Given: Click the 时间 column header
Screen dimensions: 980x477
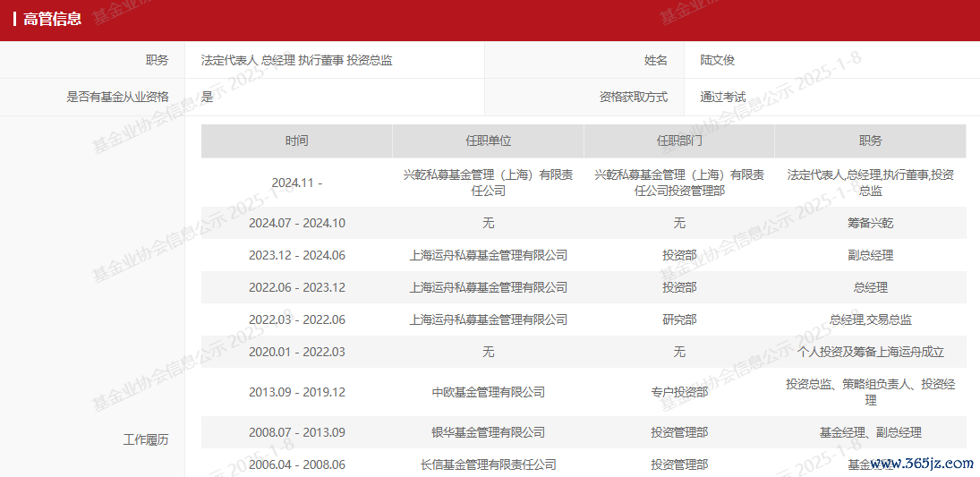Looking at the screenshot, I should [297, 141].
